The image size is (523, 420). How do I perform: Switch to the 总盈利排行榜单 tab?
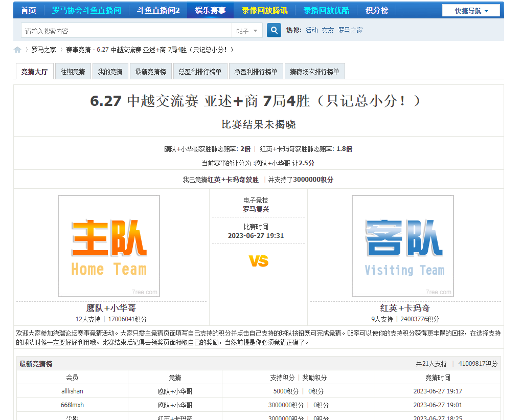point(200,72)
